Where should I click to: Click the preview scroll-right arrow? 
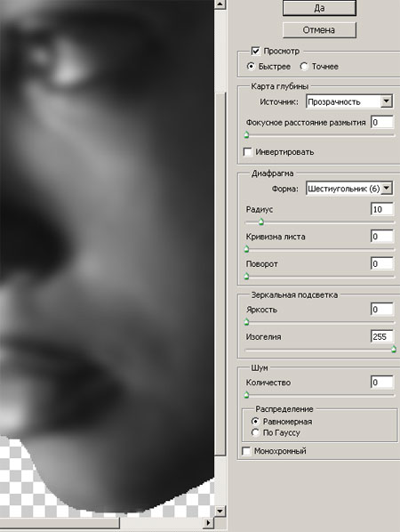point(208,523)
